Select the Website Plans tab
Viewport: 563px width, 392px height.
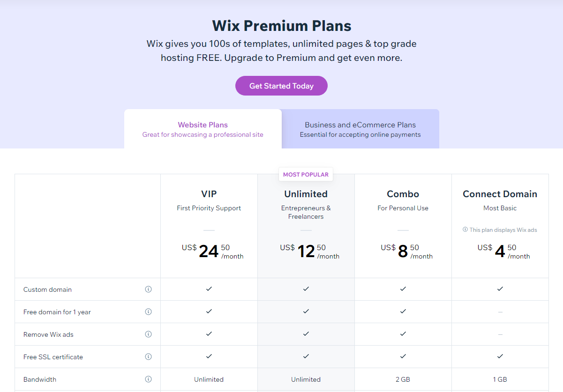(203, 129)
